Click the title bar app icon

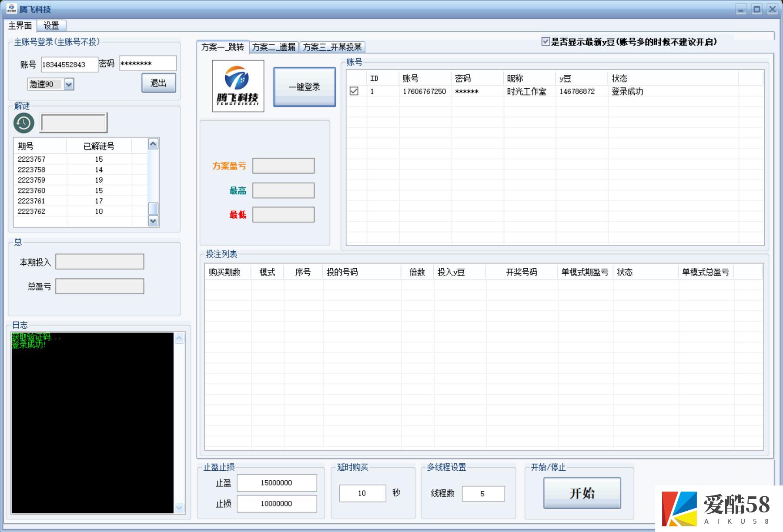click(x=12, y=9)
